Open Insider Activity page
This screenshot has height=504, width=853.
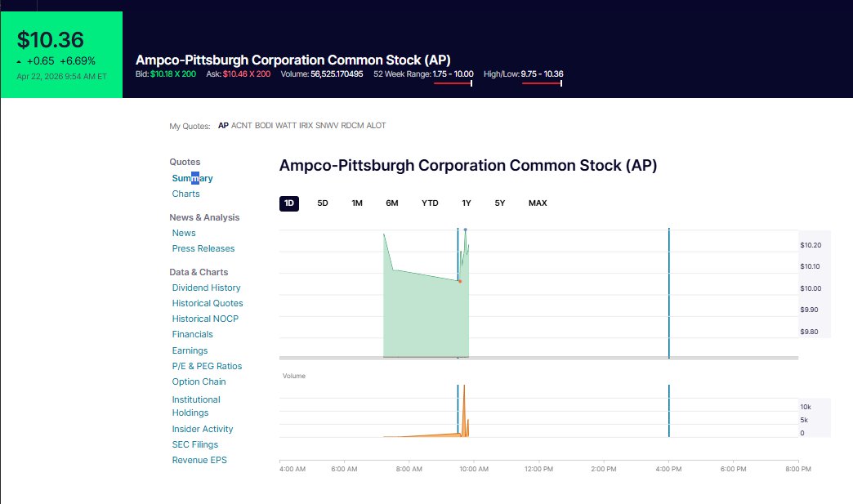(x=203, y=429)
